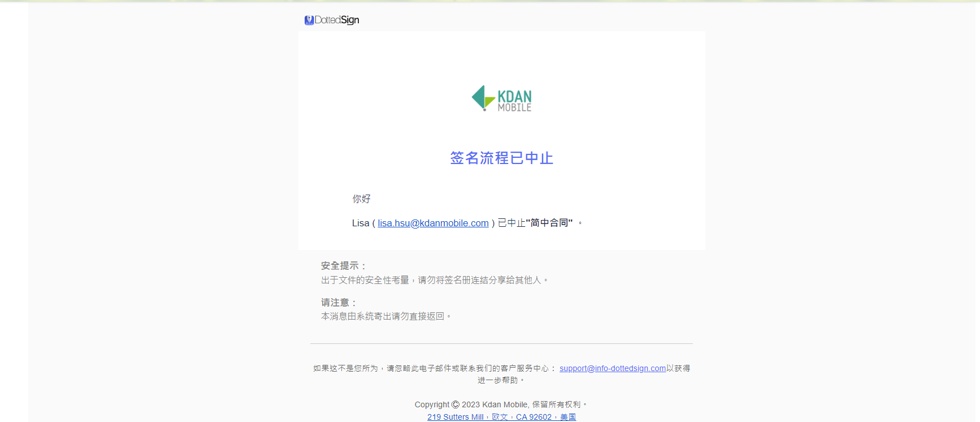Click the text 本消息由系统寄出请勿直接返回
The height and width of the screenshot is (422, 980).
(383, 316)
